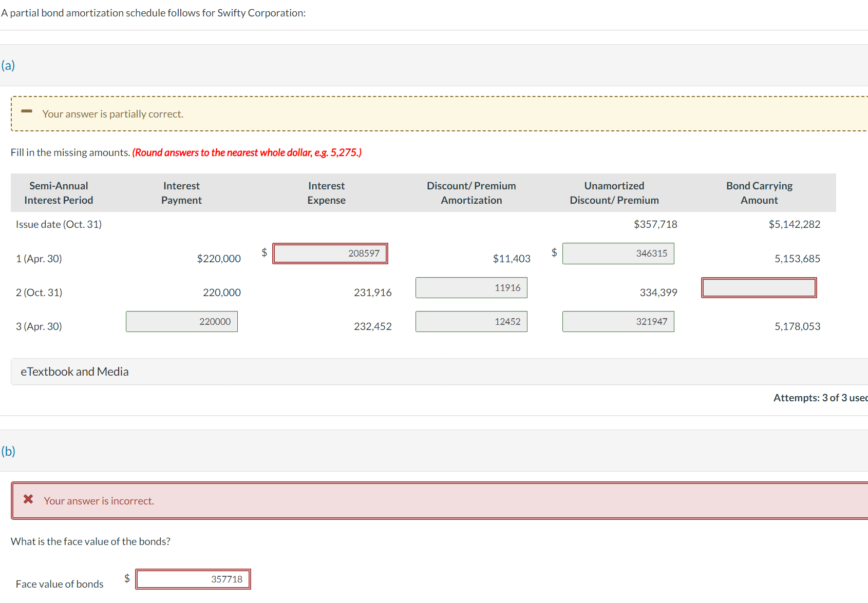Select the Interest Payment field showing 220000

click(181, 321)
